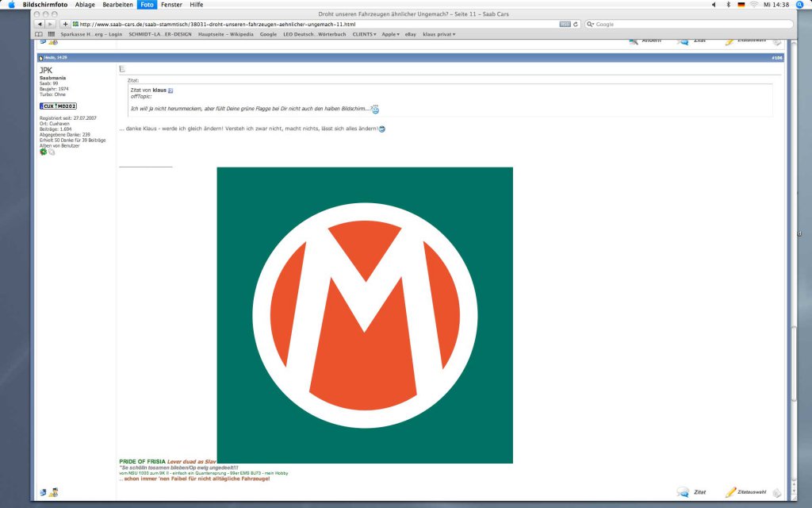Expand the Apple bookmarks folder
This screenshot has width=812, height=508.
coord(390,34)
